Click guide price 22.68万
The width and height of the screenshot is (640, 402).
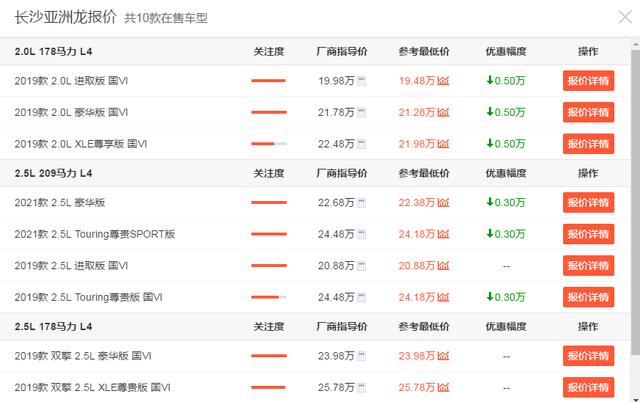pos(336,202)
